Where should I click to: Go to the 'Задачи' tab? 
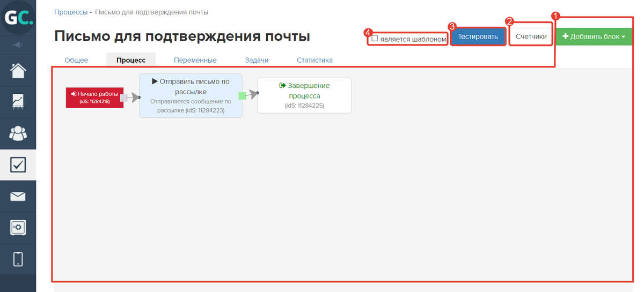257,60
